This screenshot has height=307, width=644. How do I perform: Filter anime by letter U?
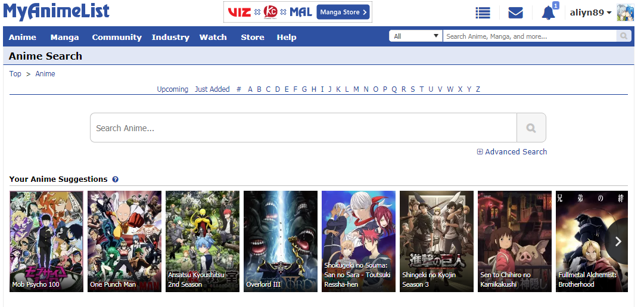[431, 89]
